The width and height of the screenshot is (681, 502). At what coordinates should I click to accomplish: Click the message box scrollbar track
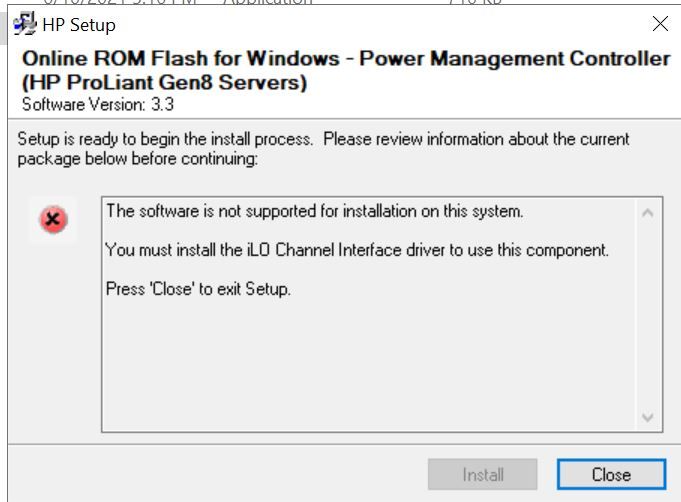coord(648,315)
